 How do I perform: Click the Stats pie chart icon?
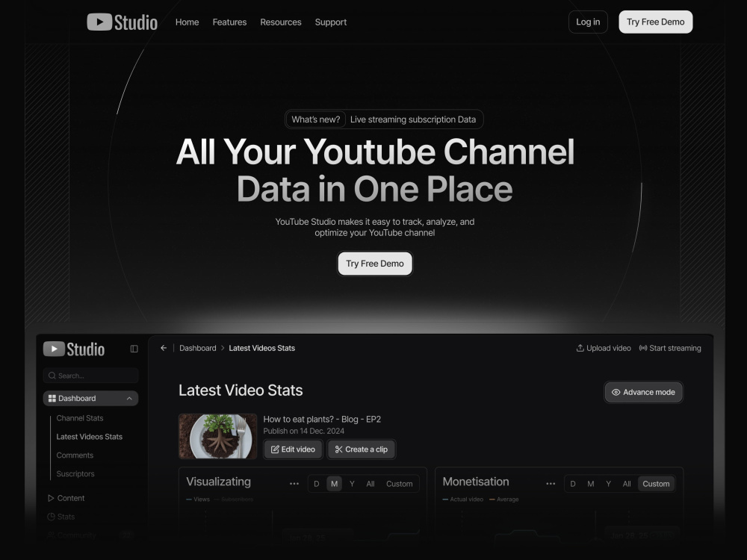[51, 516]
